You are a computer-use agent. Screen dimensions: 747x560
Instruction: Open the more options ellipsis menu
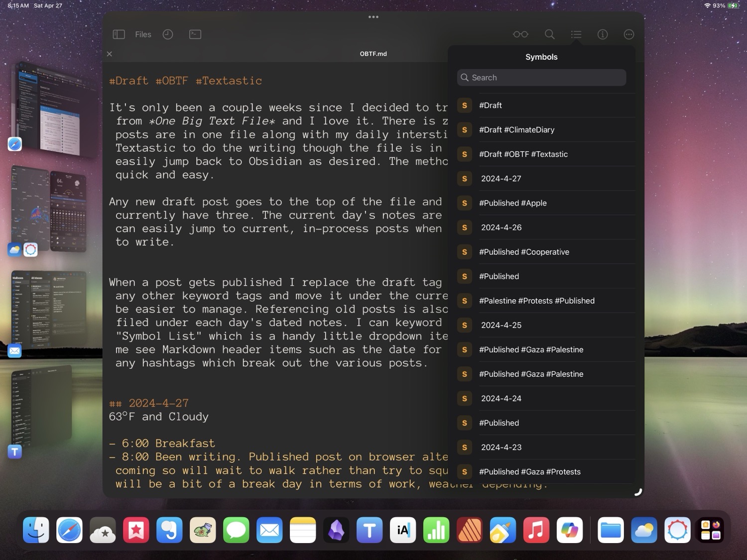tap(628, 34)
